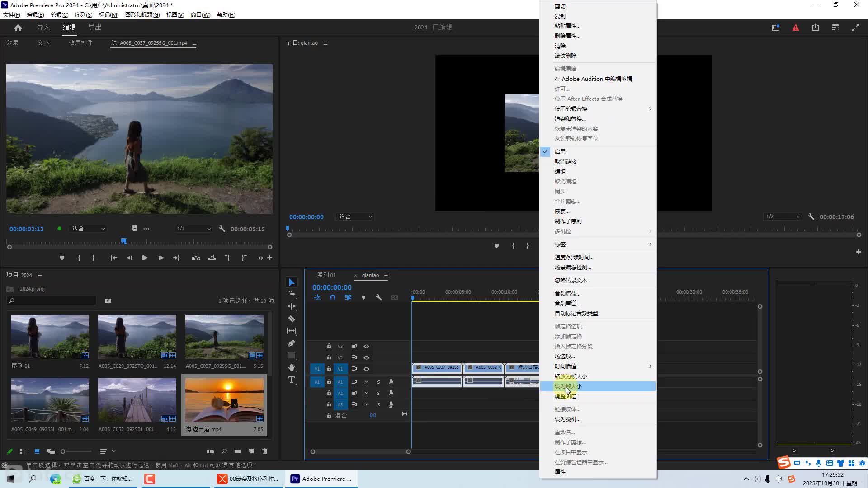The height and width of the screenshot is (488, 868).
Task: Open project panel menu next to 项目: 2024
Action: click(x=40, y=275)
